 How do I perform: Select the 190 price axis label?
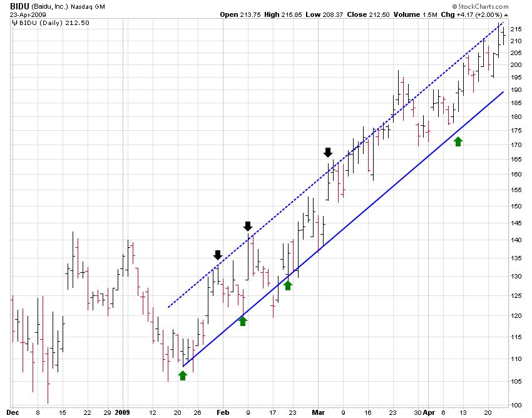pos(516,90)
